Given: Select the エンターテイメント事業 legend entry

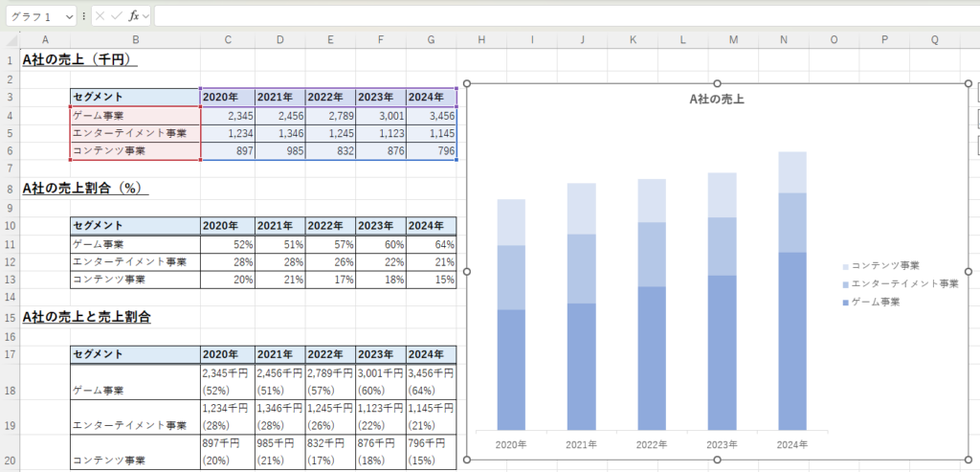Looking at the screenshot, I should click(903, 284).
